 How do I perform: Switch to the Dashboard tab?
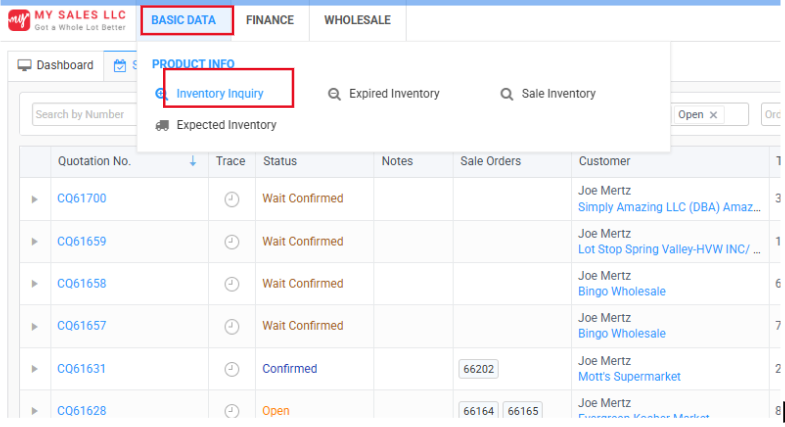point(56,66)
